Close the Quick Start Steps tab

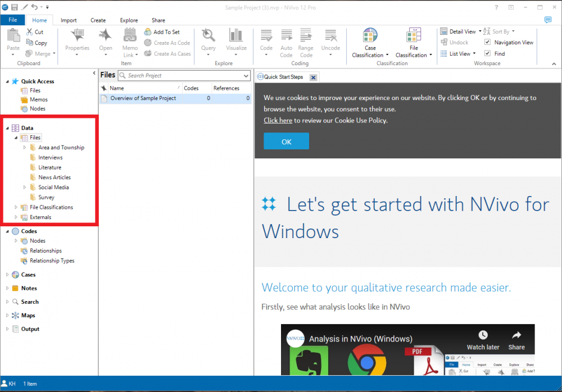[x=313, y=78]
